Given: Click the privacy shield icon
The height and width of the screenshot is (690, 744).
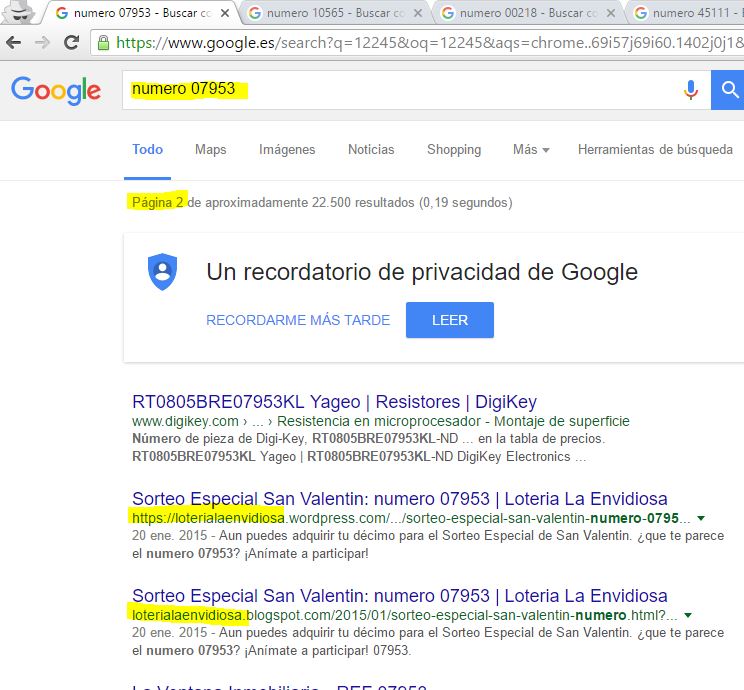Looking at the screenshot, I should point(162,271).
